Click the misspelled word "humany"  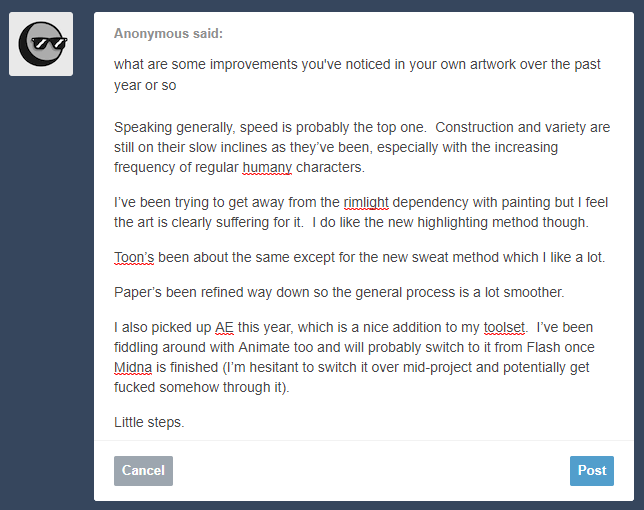point(267,168)
